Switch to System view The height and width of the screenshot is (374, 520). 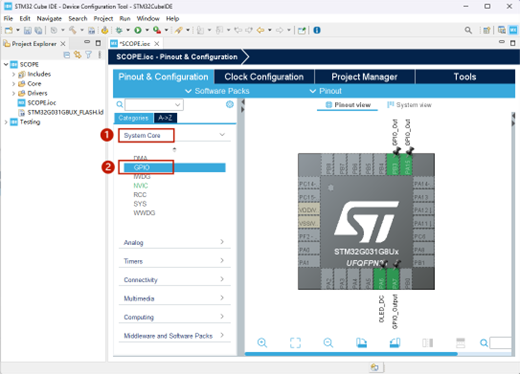click(x=409, y=105)
